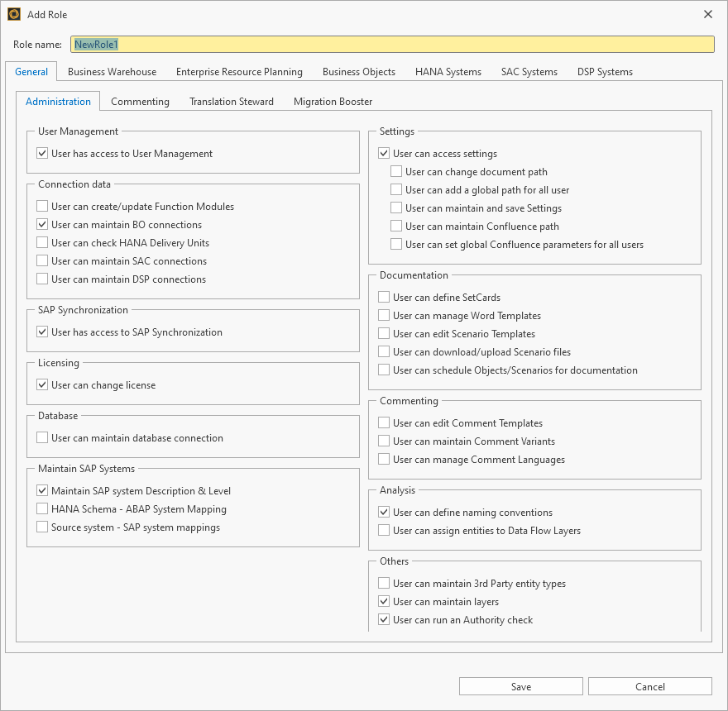Screen dimensions: 728x711
Task: Close the Add Role dialog
Action: click(707, 14)
